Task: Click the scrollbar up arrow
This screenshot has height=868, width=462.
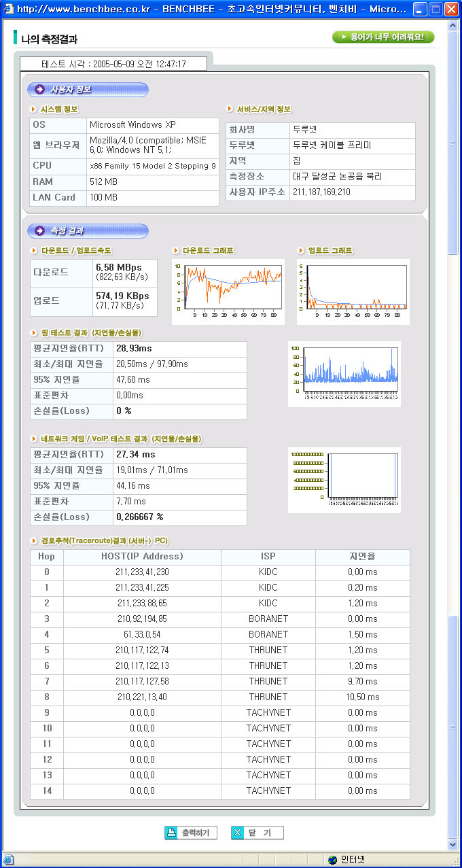Action: tap(453, 25)
